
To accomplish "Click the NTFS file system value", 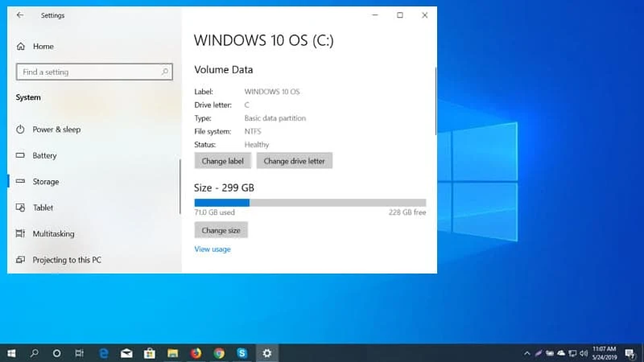I will pyautogui.click(x=253, y=131).
